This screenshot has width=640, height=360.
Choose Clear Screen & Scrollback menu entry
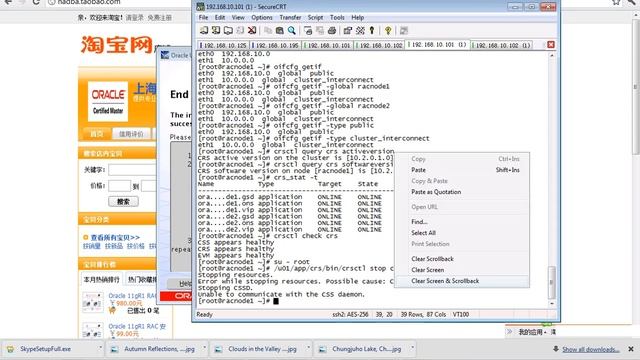pos(462,281)
